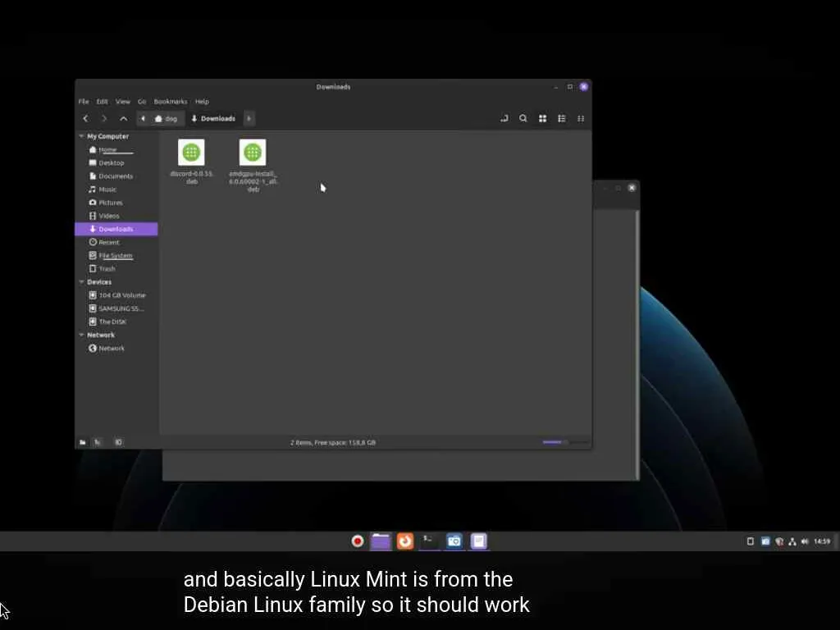Adjust the zoom slider in the status bar

[564, 442]
